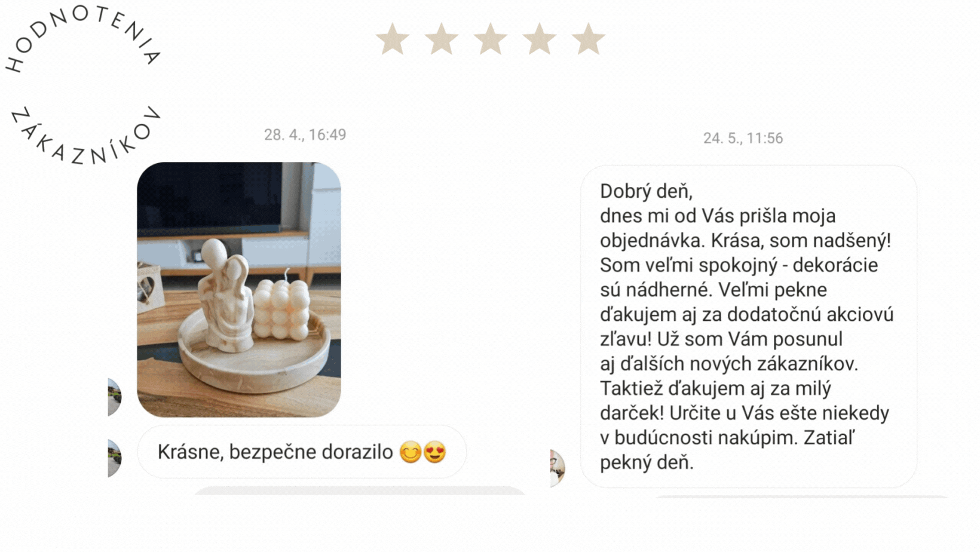Click the smiling blush emoji
This screenshot has width=980, height=552.
(411, 452)
